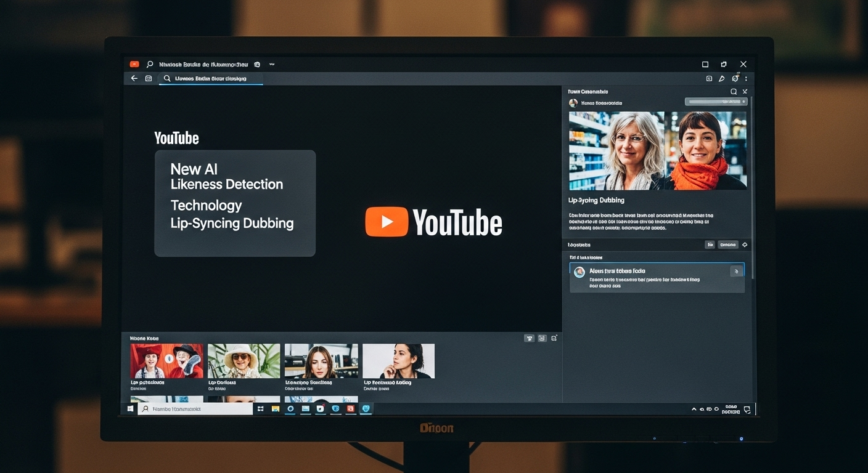Click the diamond icon in comments header
The image size is (868, 473).
(x=745, y=245)
